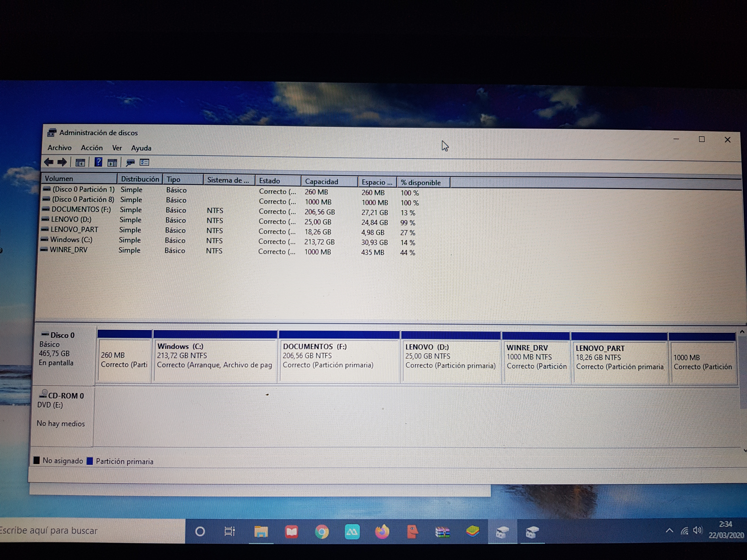The width and height of the screenshot is (747, 560).
Task: Show hidden system tray icons chevron
Action: click(x=669, y=531)
